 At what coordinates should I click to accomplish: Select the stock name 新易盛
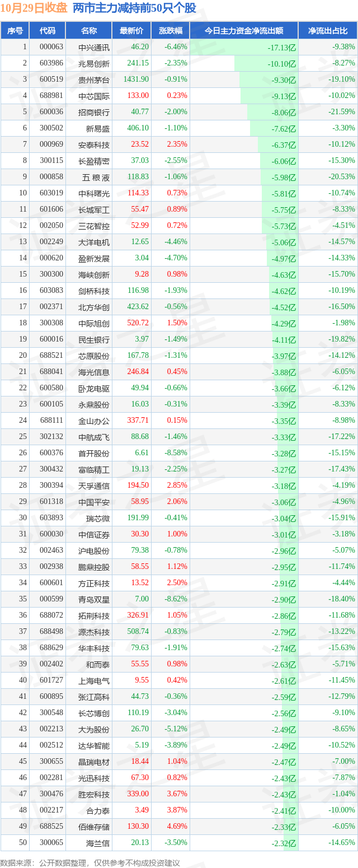[98, 128]
